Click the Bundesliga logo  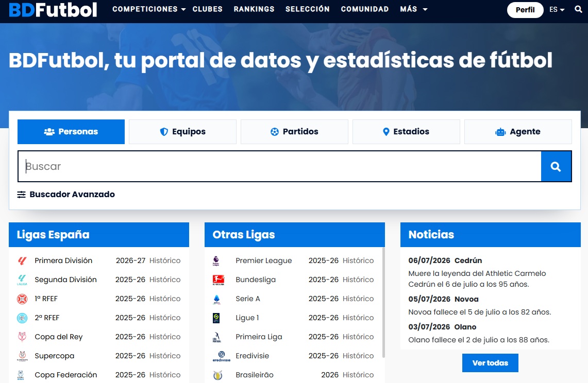pyautogui.click(x=219, y=280)
